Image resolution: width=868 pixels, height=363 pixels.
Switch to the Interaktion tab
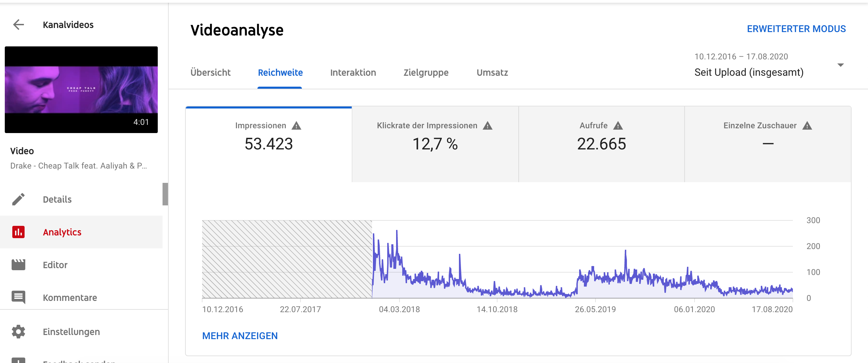coord(353,72)
